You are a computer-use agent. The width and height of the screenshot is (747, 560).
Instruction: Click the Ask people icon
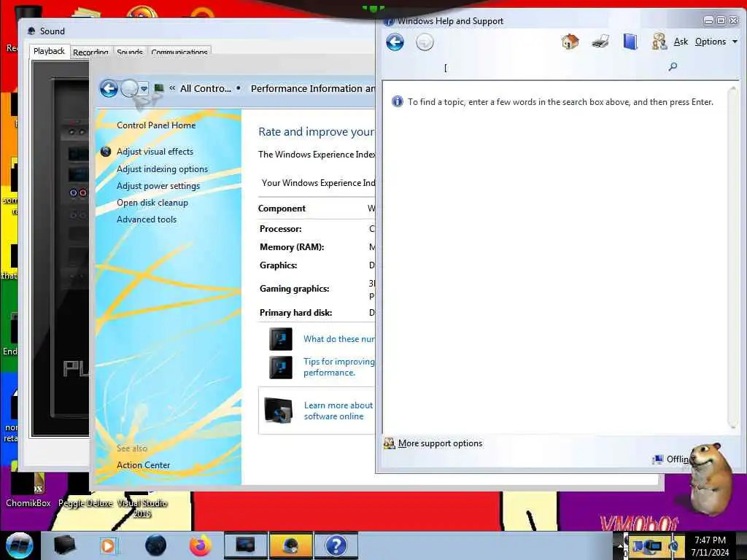tap(659, 42)
